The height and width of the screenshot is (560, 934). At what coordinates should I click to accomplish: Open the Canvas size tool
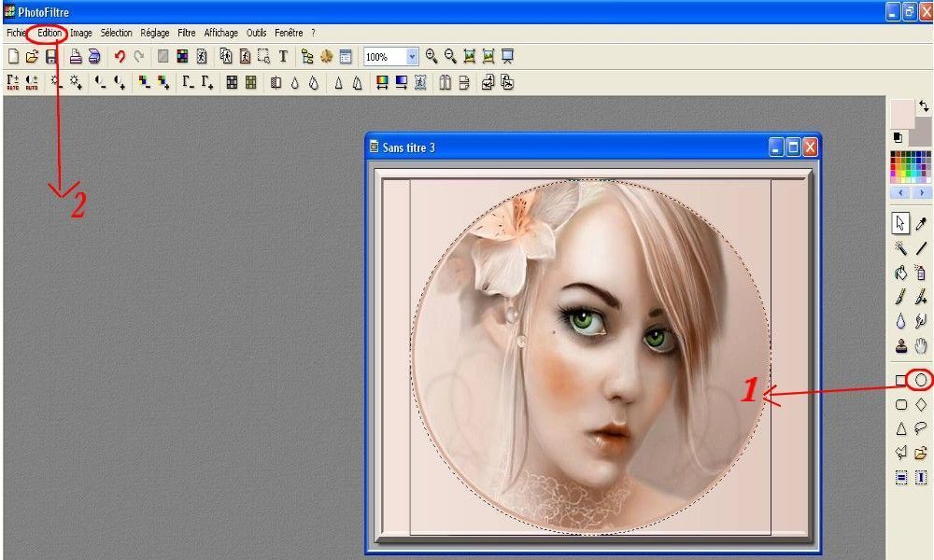click(x=245, y=56)
